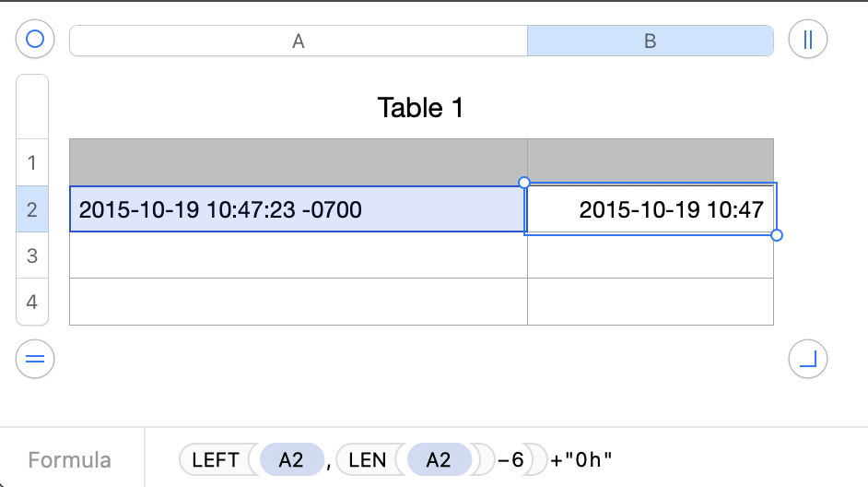Click the bottom-right selection handle of cell B2

pos(777,235)
